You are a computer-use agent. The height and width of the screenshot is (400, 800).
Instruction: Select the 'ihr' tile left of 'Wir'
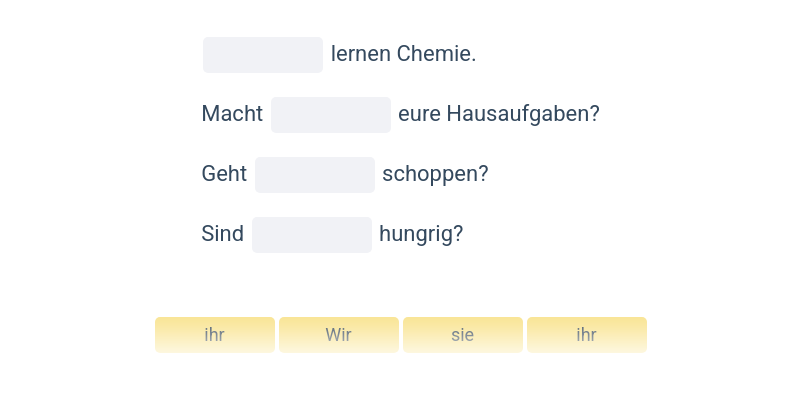215,335
